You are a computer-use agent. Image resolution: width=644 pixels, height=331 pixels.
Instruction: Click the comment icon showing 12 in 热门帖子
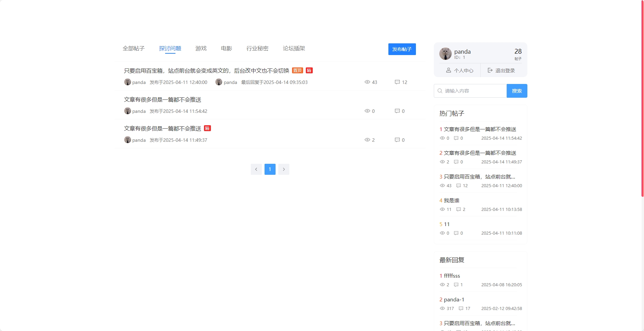tap(459, 185)
